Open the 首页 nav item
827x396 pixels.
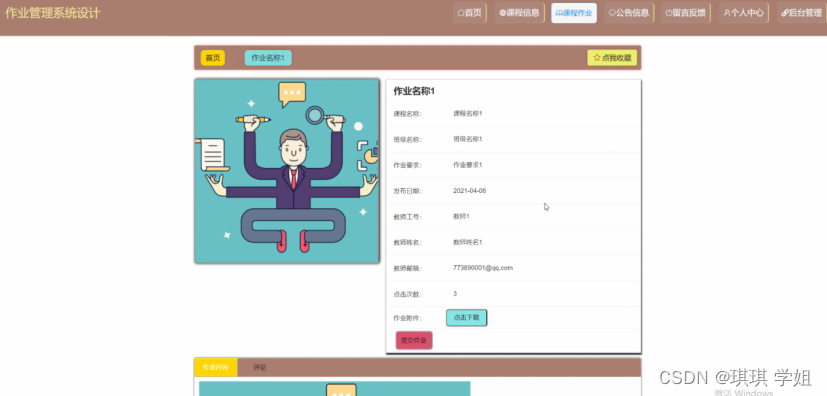pos(469,13)
